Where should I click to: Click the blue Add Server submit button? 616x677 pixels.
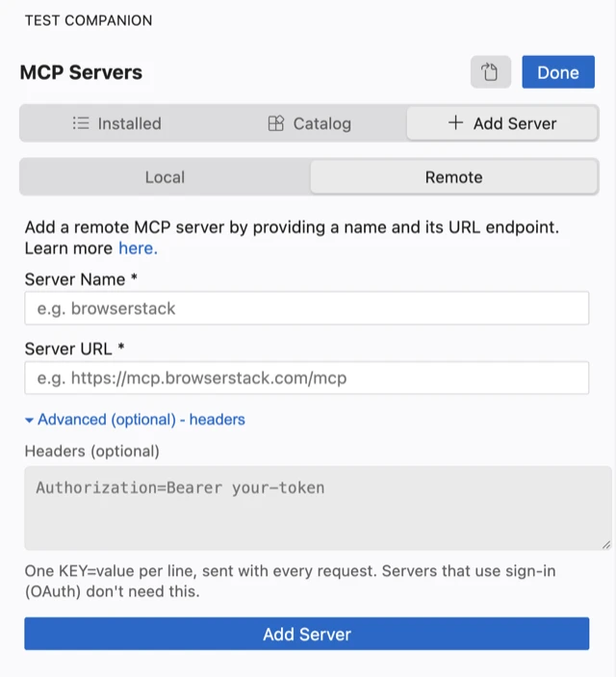click(x=307, y=634)
